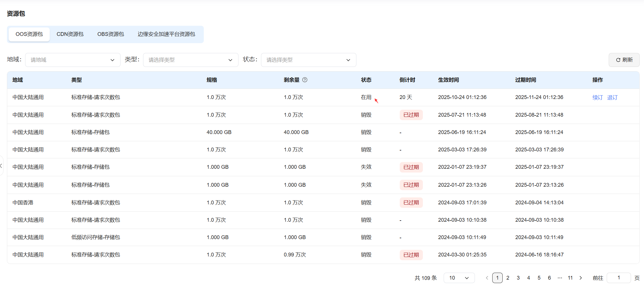The width and height of the screenshot is (644, 288).
Task: Open the 状态 status dropdown
Action: point(309,60)
